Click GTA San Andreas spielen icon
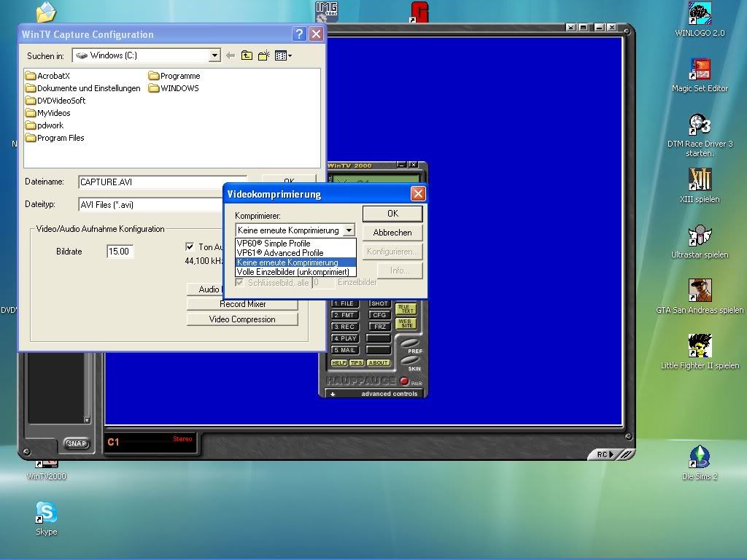The image size is (747, 560). (x=700, y=297)
